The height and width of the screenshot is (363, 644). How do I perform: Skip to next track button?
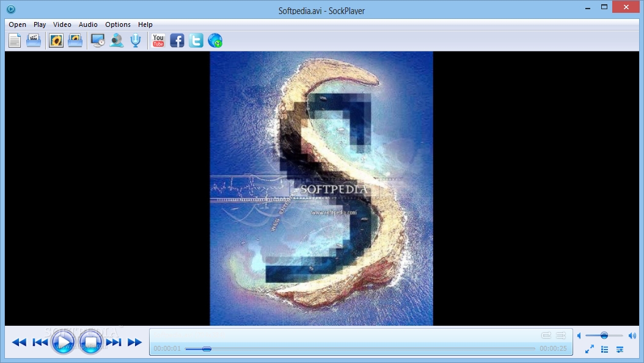pos(114,342)
